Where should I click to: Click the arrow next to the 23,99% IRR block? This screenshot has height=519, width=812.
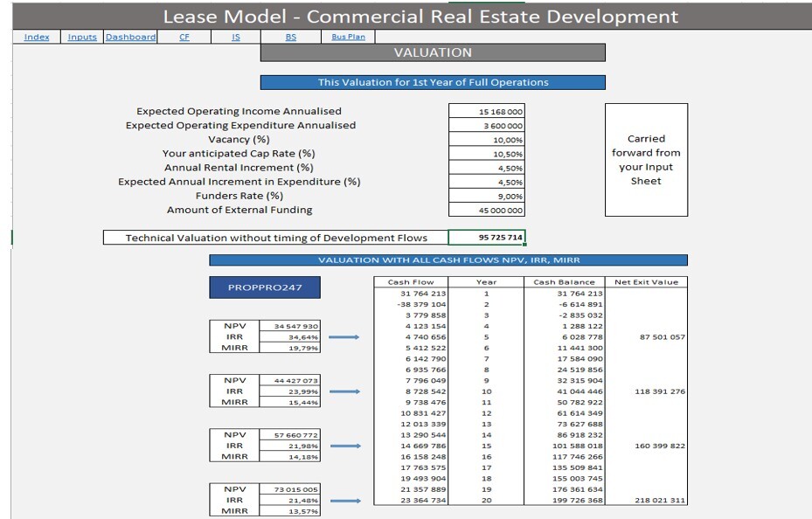click(x=345, y=391)
